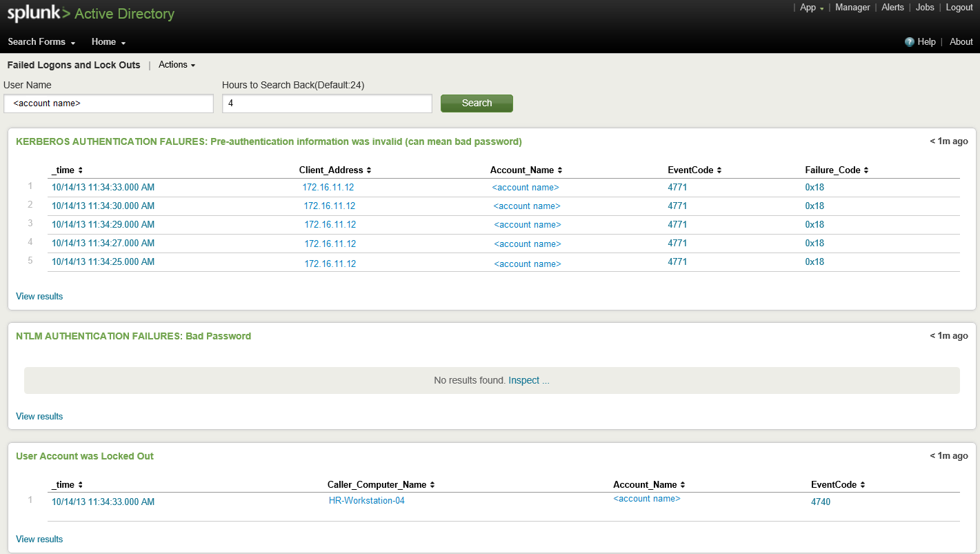Sort Kerberos table by Account_Name column

pyautogui.click(x=526, y=170)
